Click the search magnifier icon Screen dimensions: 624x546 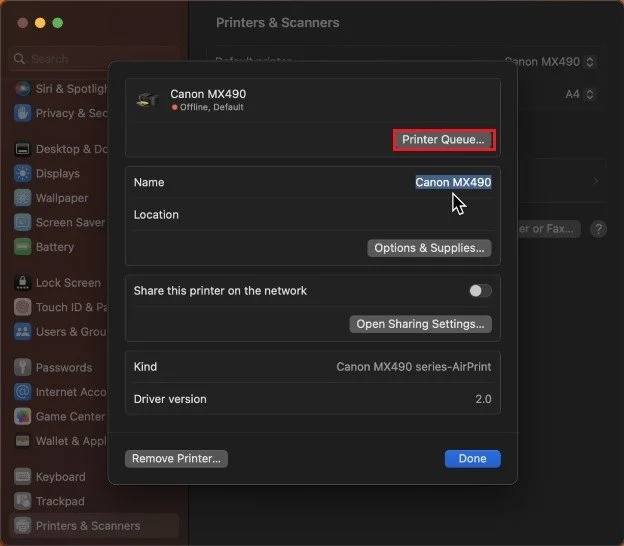19,59
